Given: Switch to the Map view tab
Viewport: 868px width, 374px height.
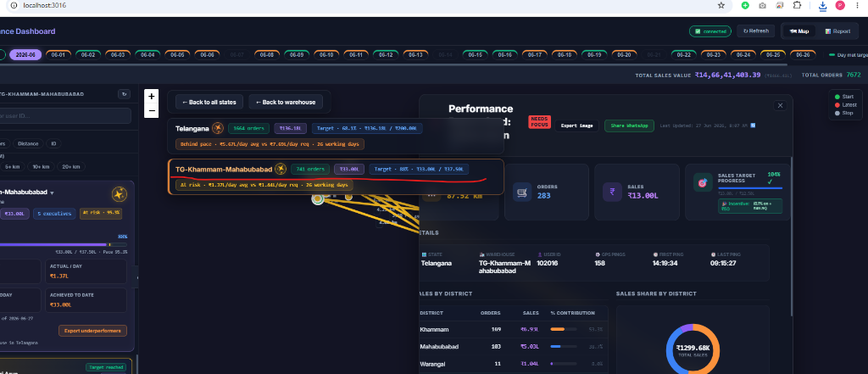Looking at the screenshot, I should 799,31.
